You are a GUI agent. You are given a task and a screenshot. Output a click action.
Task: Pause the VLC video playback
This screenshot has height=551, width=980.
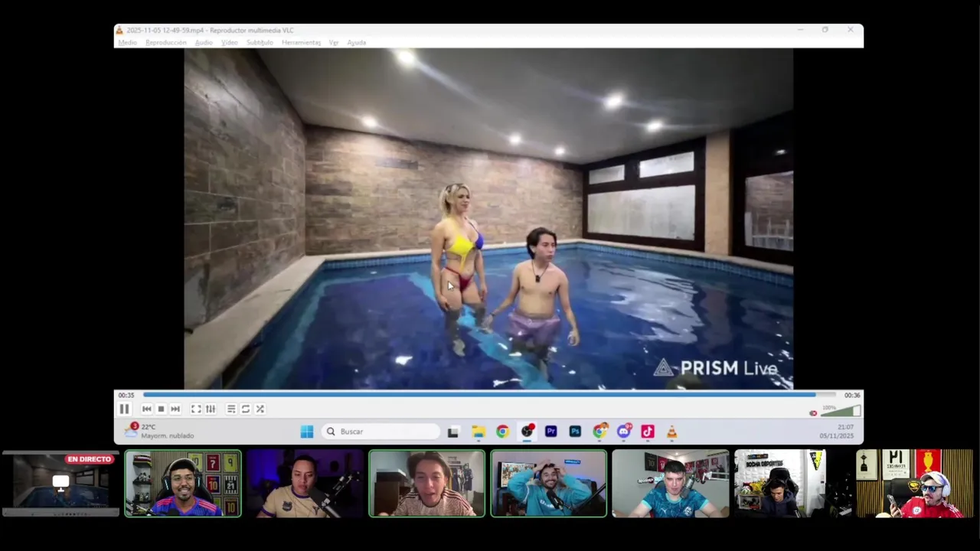124,409
